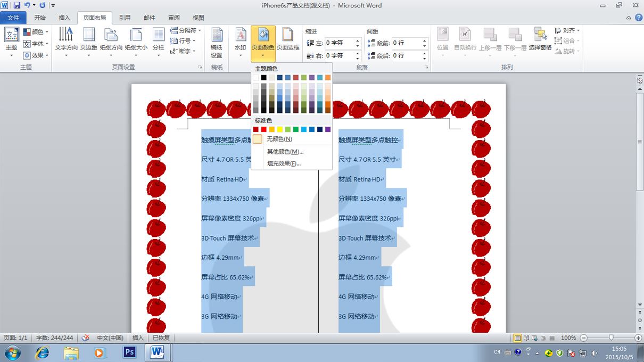Pick the purple standard color swatch
The width and height of the screenshot is (644, 362).
(328, 129)
